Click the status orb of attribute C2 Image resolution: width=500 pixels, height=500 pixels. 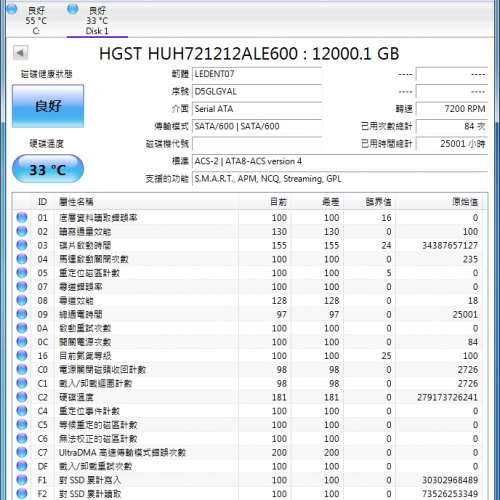[22, 397]
